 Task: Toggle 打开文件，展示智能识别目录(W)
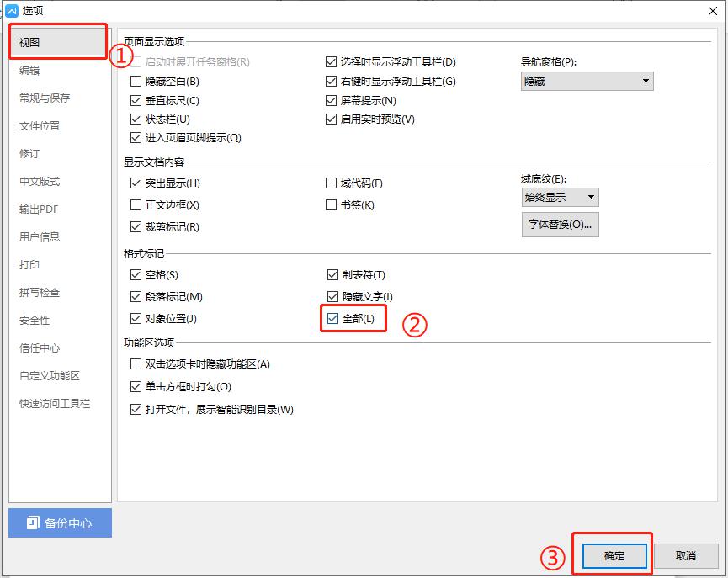pos(136,409)
